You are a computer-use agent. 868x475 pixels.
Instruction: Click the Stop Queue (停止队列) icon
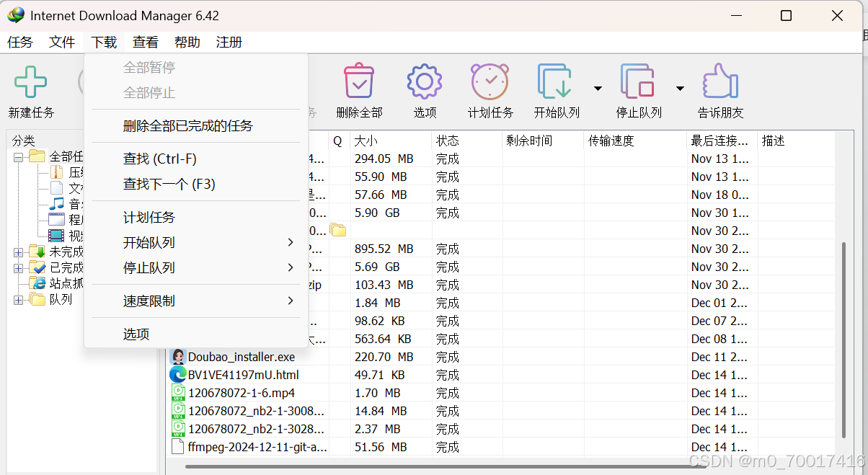coord(637,81)
